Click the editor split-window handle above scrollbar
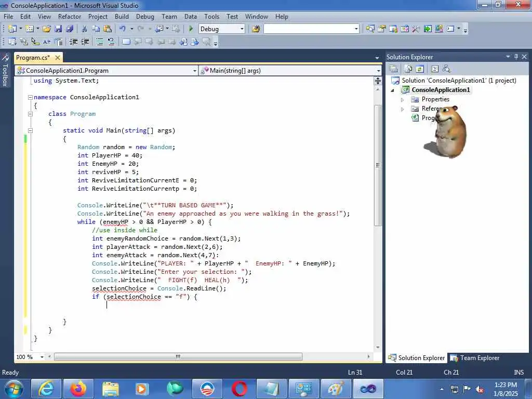532x399 pixels. [x=378, y=81]
